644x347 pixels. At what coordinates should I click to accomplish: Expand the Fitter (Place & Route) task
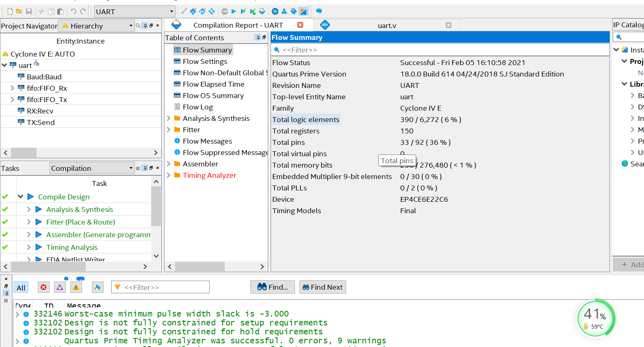[28, 222]
